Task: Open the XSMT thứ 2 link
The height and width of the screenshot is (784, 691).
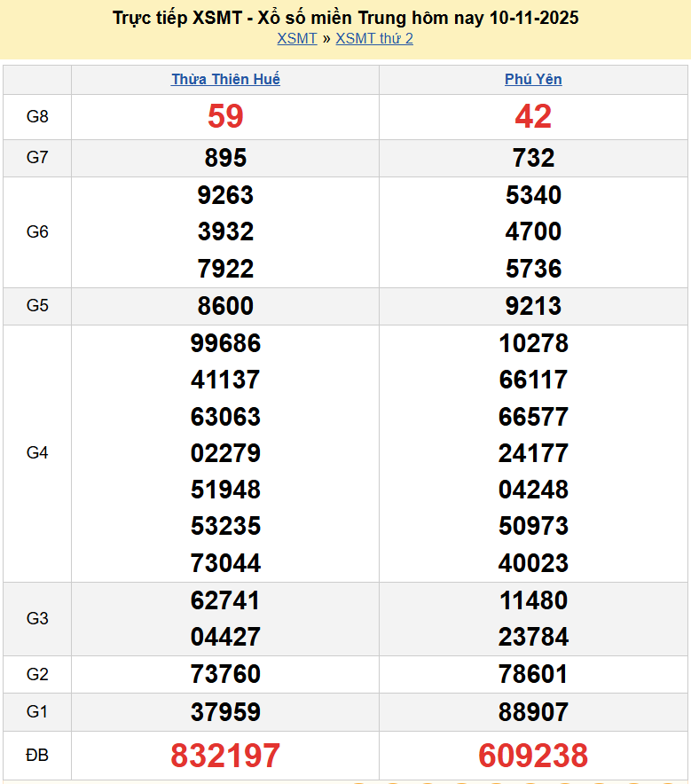Action: 373,38
